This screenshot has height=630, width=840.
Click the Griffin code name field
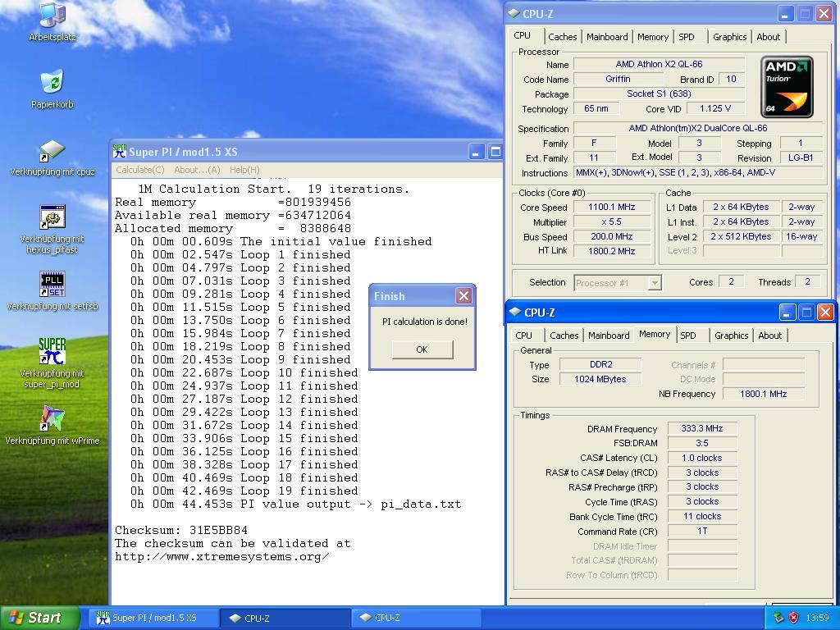(618, 79)
